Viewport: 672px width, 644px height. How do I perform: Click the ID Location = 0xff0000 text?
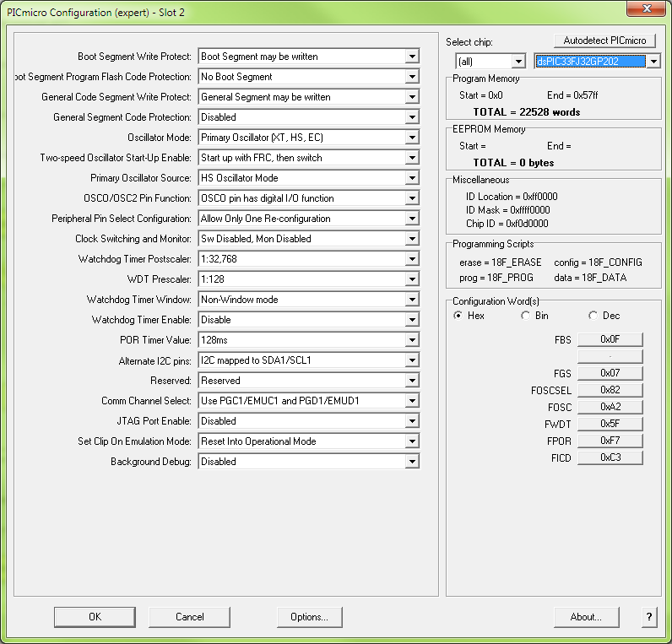(512, 197)
